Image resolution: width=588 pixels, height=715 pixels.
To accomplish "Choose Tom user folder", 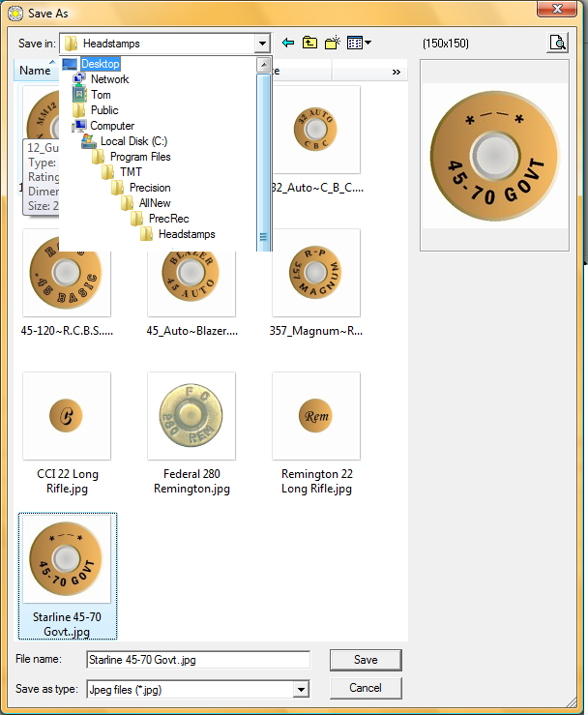I will (x=101, y=95).
